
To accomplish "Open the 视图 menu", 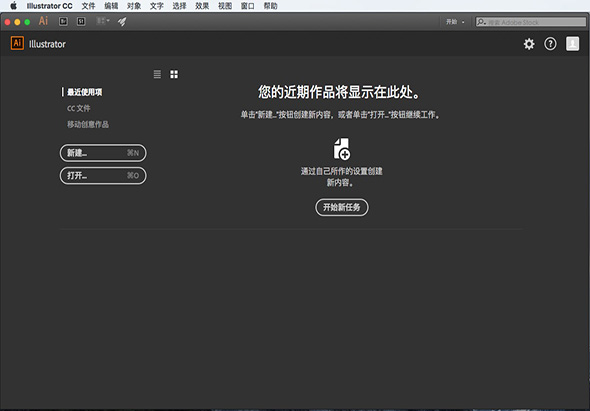I will pos(225,6).
